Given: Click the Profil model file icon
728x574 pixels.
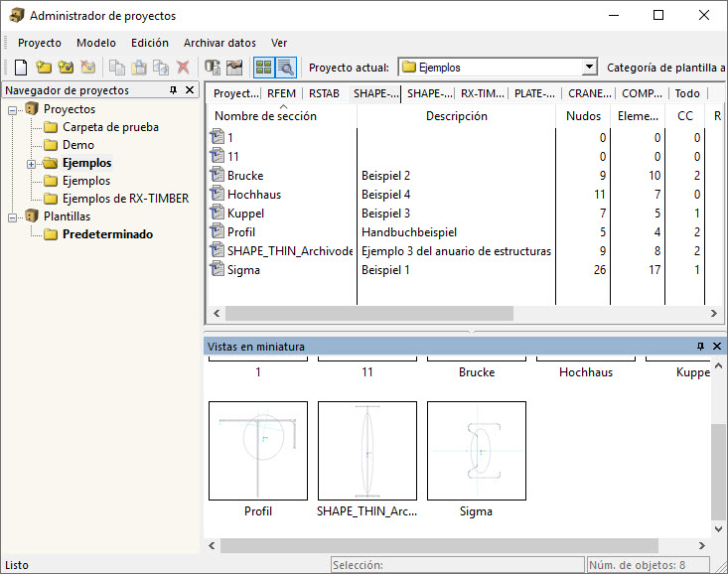Looking at the screenshot, I should 217,231.
